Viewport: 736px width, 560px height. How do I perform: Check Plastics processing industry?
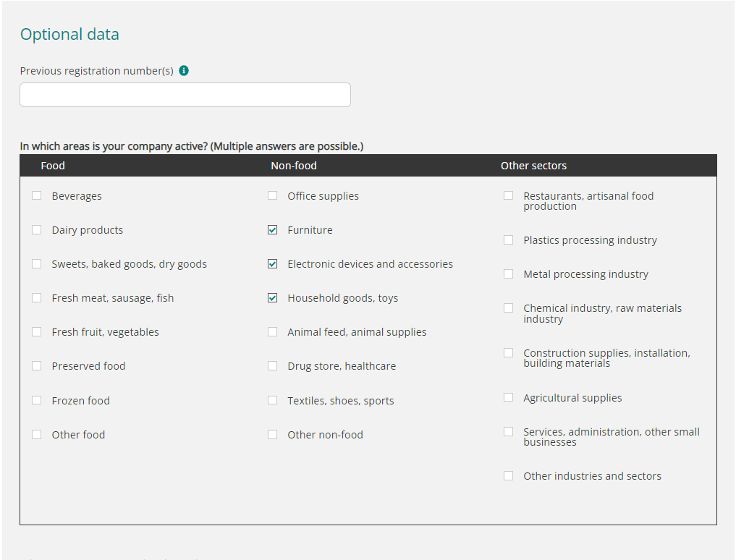point(508,240)
